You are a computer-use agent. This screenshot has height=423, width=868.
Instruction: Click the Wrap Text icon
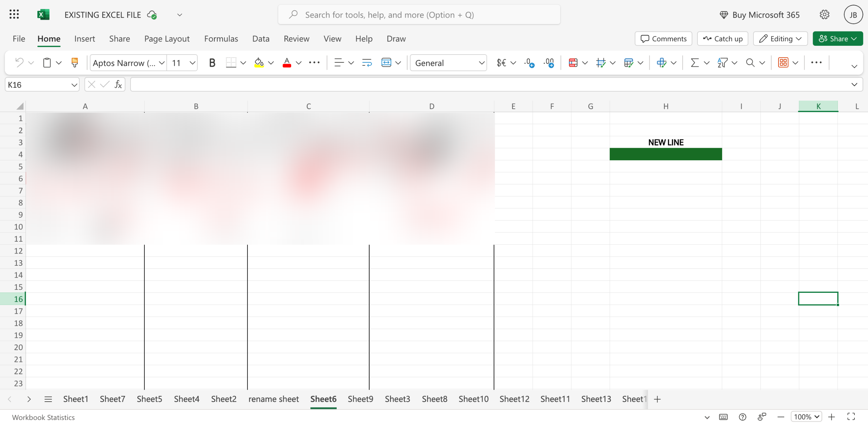pos(367,63)
